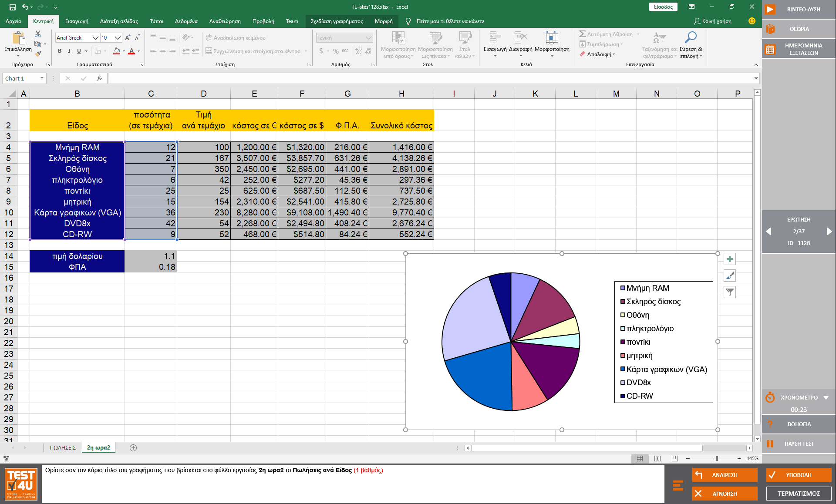This screenshot has width=836, height=504.
Task: Click the ΒΟΗΘΕΙΑ help button
Action: (x=799, y=424)
